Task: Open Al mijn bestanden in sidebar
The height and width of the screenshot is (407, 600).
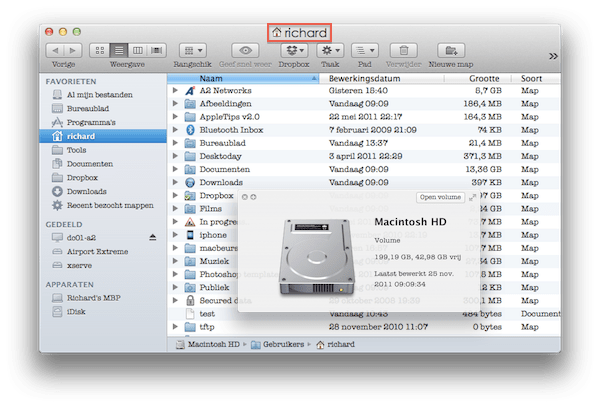Action: point(103,94)
